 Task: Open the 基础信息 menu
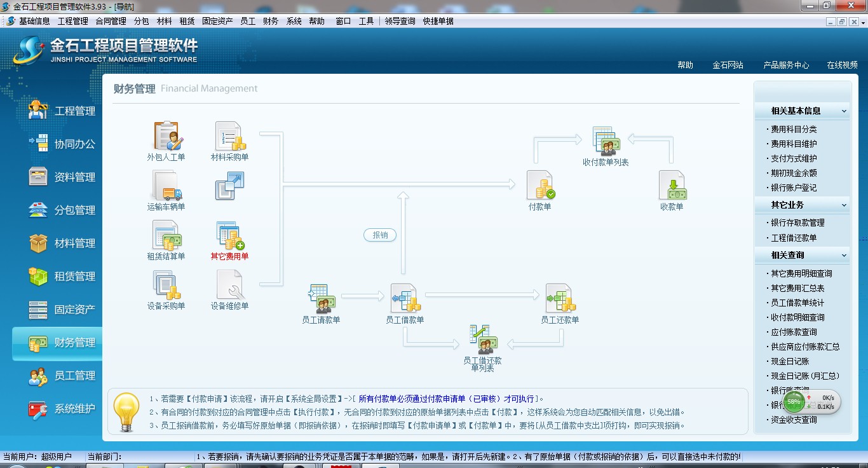pyautogui.click(x=34, y=21)
